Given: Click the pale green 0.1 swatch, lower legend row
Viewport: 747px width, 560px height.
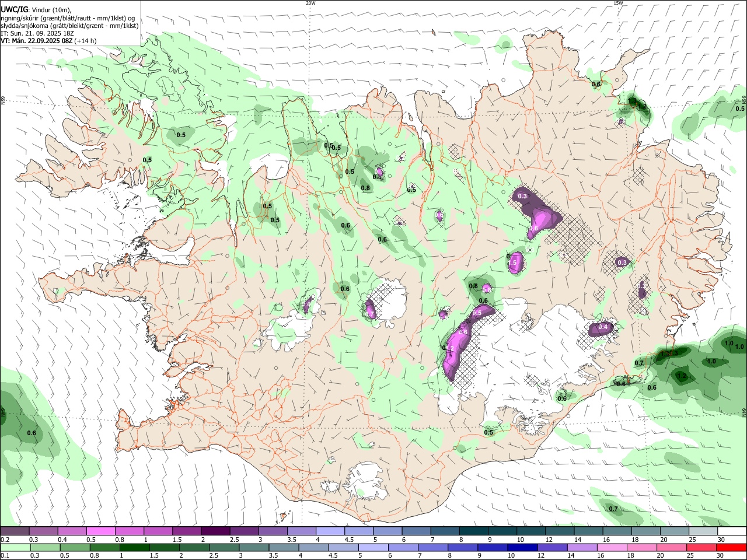Looking at the screenshot, I should click(x=15, y=548).
